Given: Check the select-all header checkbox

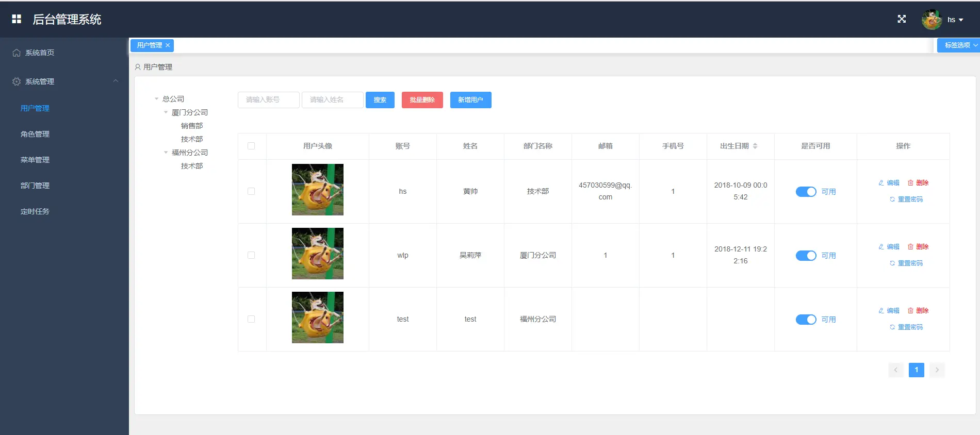Looking at the screenshot, I should point(251,146).
